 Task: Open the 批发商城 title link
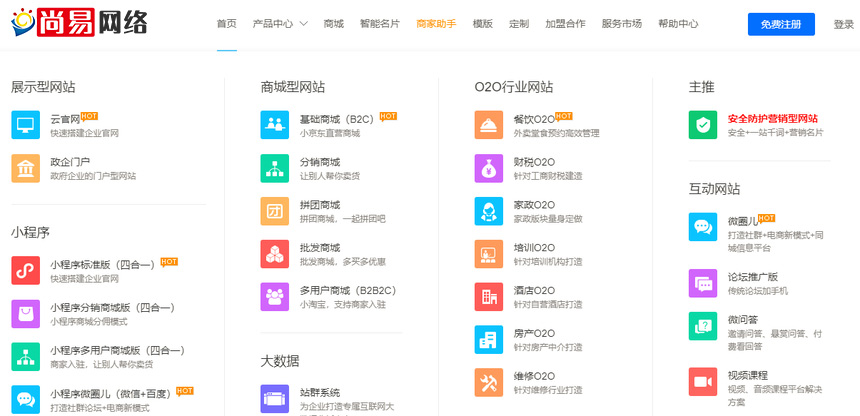point(320,248)
